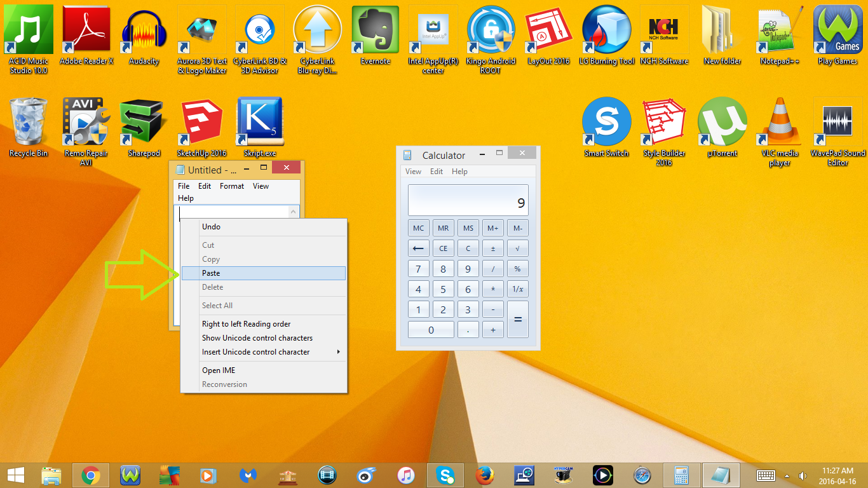868x488 pixels.
Task: Open SketchUp 2016 from the desktop
Action: (x=201, y=121)
